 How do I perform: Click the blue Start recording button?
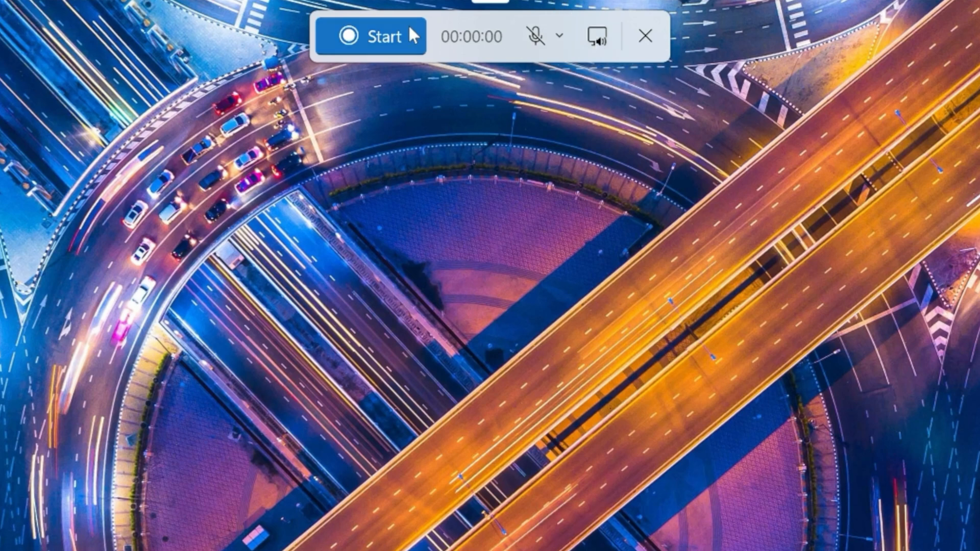click(371, 36)
